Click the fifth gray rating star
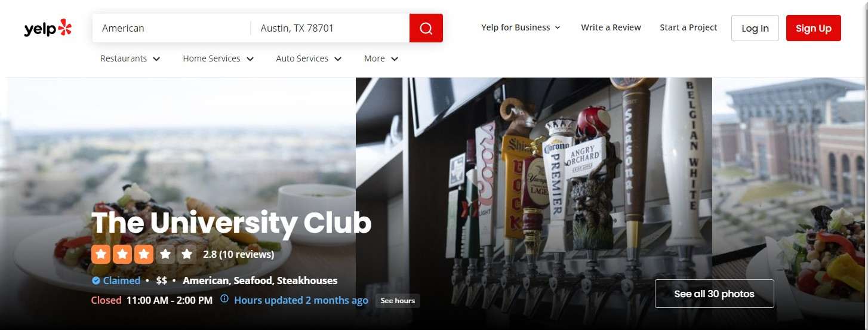Image resolution: width=868 pixels, height=330 pixels. (187, 255)
